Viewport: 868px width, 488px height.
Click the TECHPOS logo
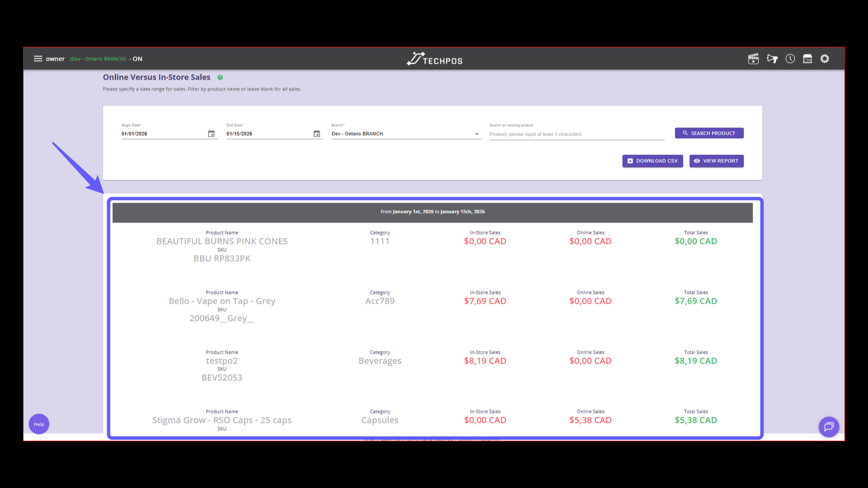point(434,58)
